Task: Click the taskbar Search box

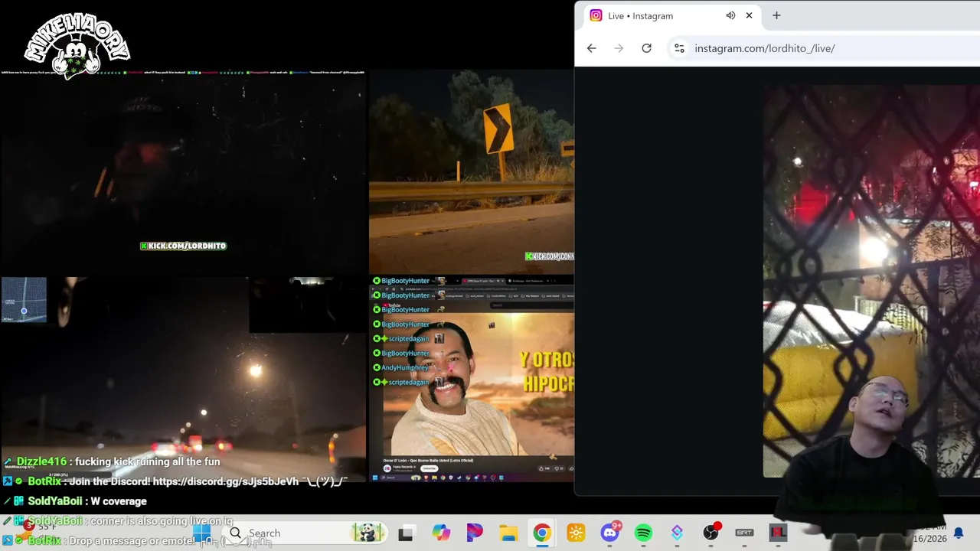Action: pyautogui.click(x=306, y=533)
